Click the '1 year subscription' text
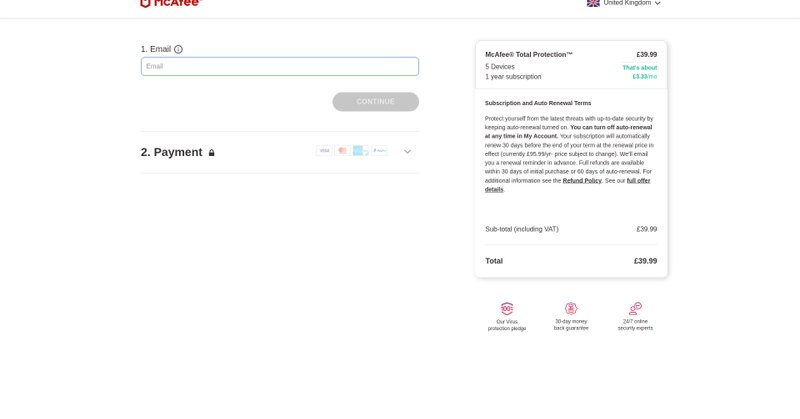This screenshot has height=419, width=800. pos(513,77)
